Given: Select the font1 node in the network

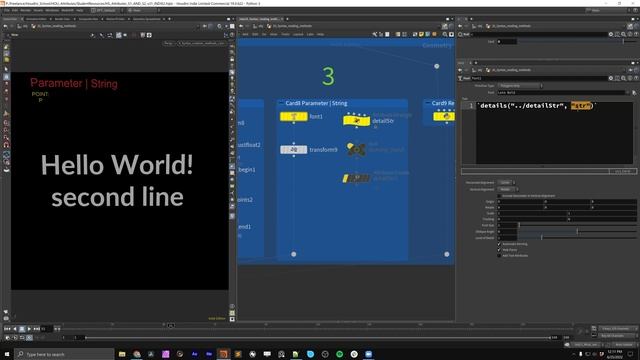Looking at the screenshot, I should pyautogui.click(x=293, y=117).
